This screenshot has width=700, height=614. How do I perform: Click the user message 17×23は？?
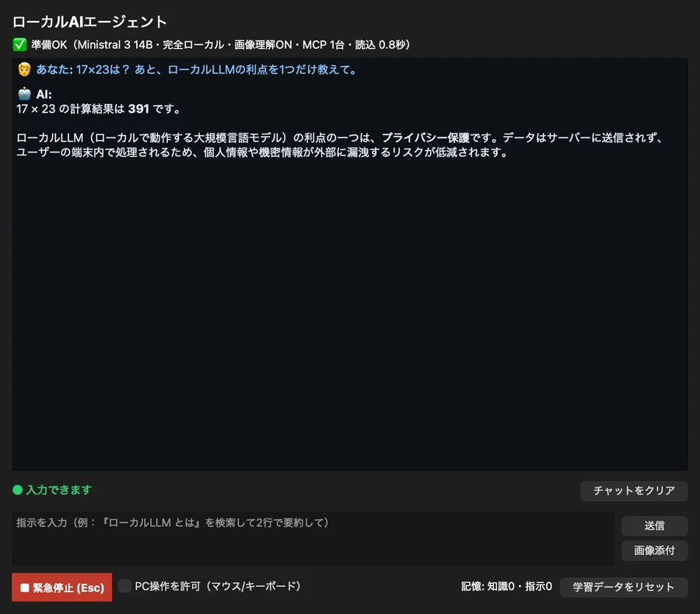click(x=197, y=70)
